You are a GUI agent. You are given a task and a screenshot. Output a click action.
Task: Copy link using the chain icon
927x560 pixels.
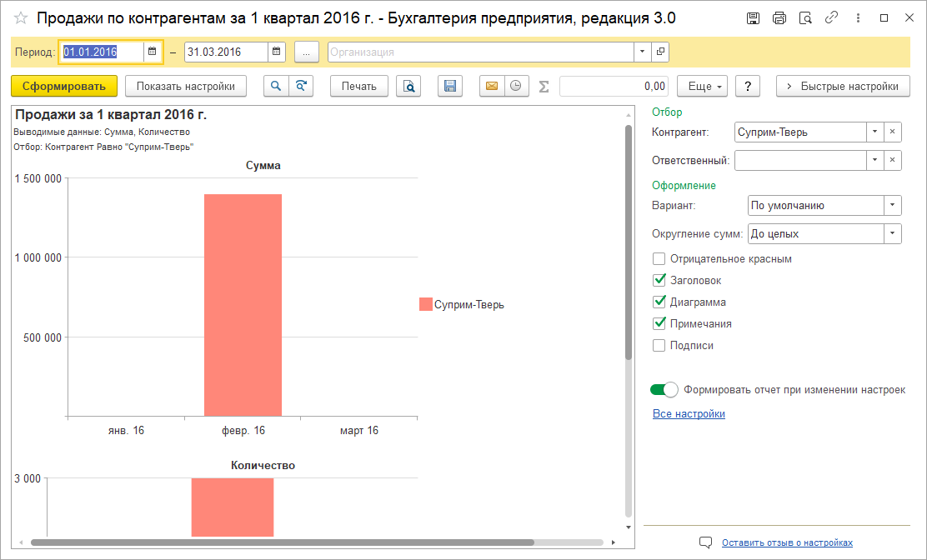click(x=831, y=17)
